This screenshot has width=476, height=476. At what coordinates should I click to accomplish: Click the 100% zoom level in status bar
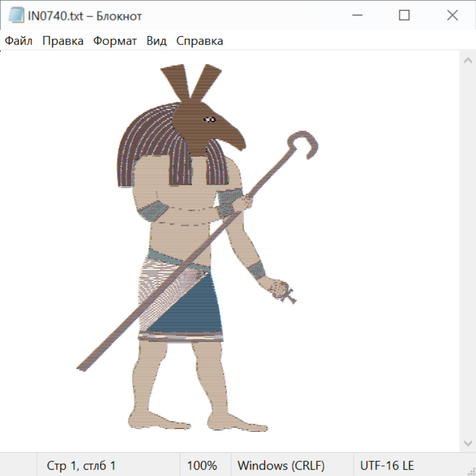(x=202, y=466)
